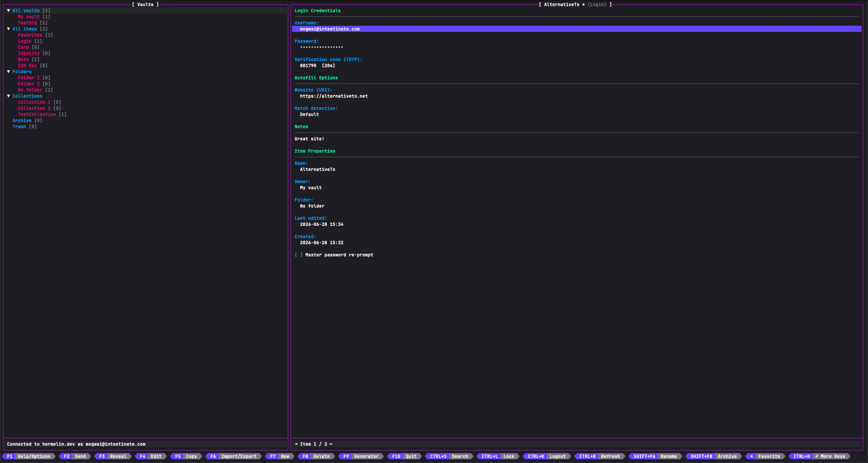Click F8 Delete key
This screenshot has width=868, height=463.
pos(316,456)
